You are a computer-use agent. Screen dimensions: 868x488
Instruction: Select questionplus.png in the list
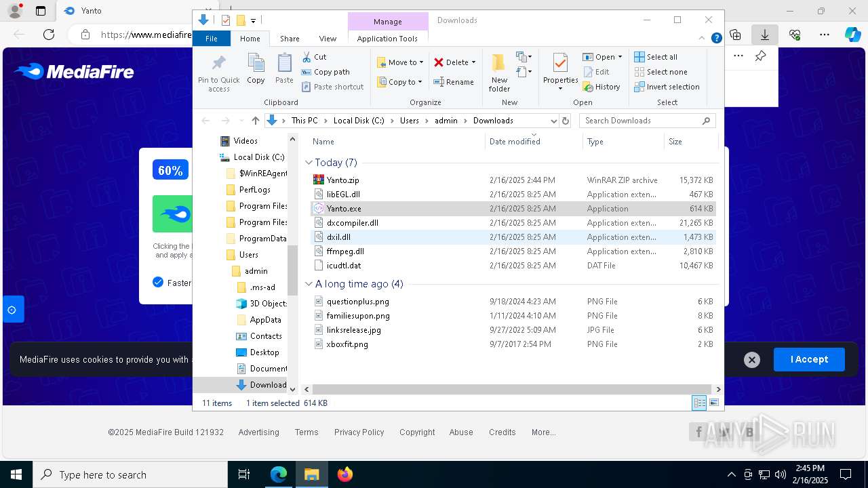coord(513,302)
